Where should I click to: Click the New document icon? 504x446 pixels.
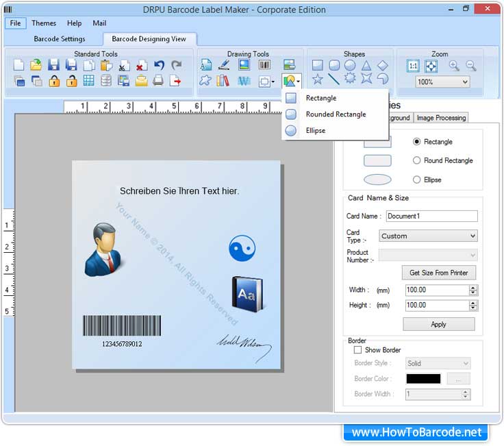click(x=18, y=65)
